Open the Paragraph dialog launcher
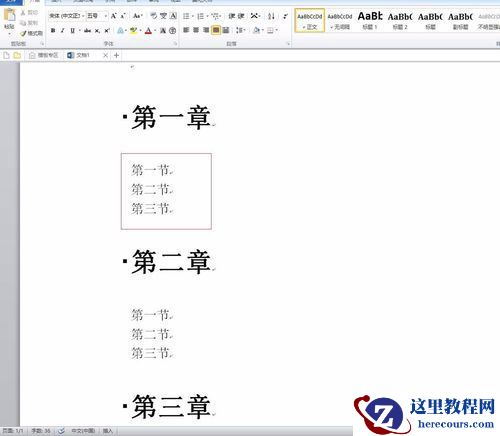The width and height of the screenshot is (500, 436). 288,44
